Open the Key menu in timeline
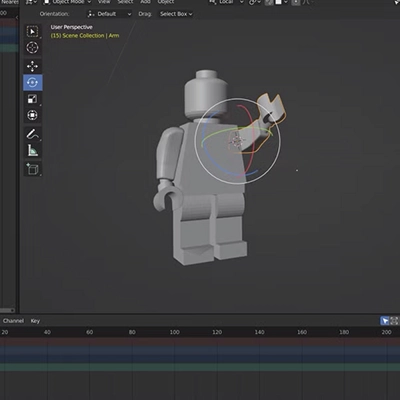Viewport: 400px width, 400px height. click(35, 321)
